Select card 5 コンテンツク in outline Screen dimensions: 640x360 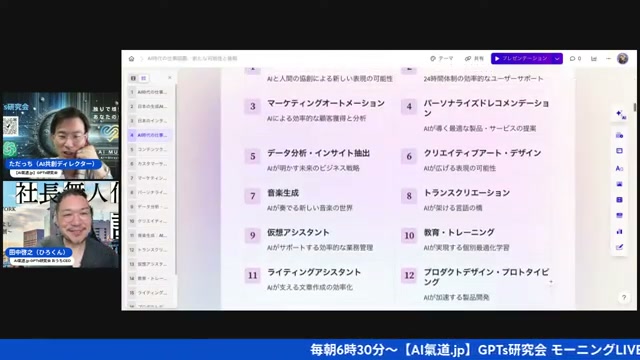tap(149, 149)
